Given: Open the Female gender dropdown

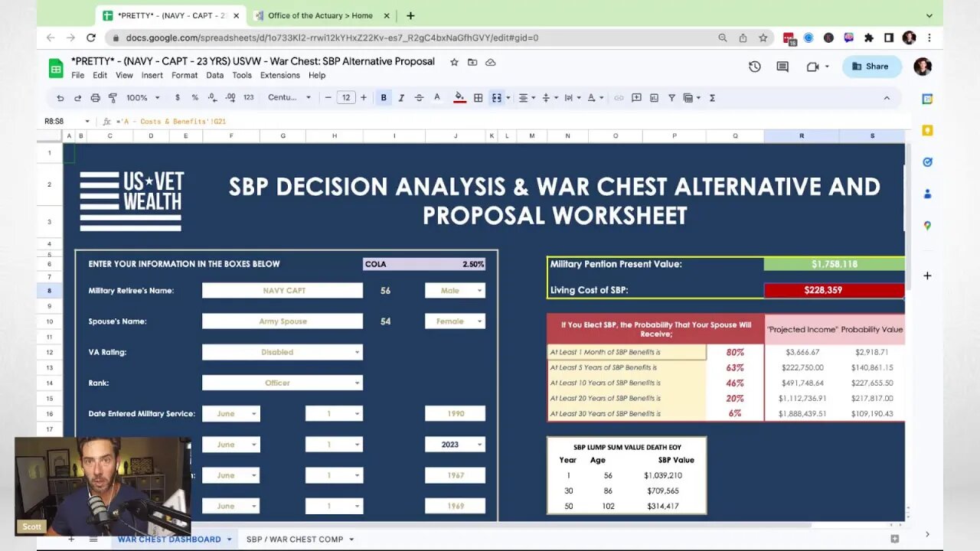Looking at the screenshot, I should [455, 321].
